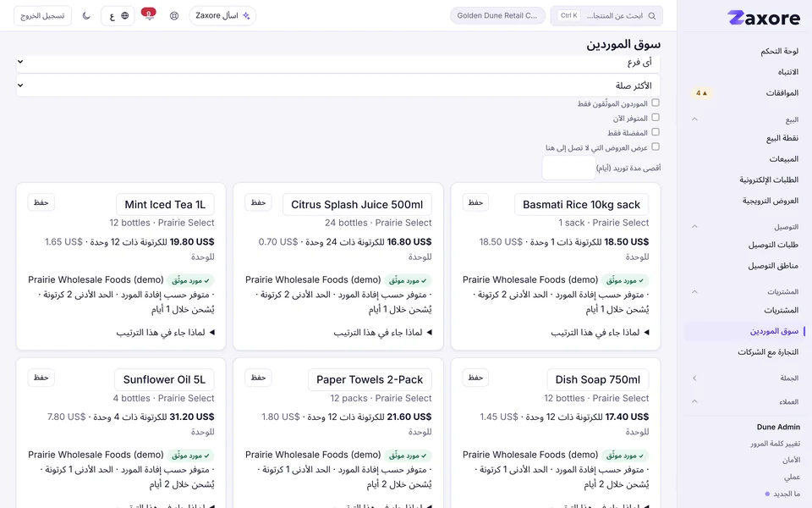The height and width of the screenshot is (508, 812).
Task: Click 'Dune Admin' user name
Action: (778, 427)
